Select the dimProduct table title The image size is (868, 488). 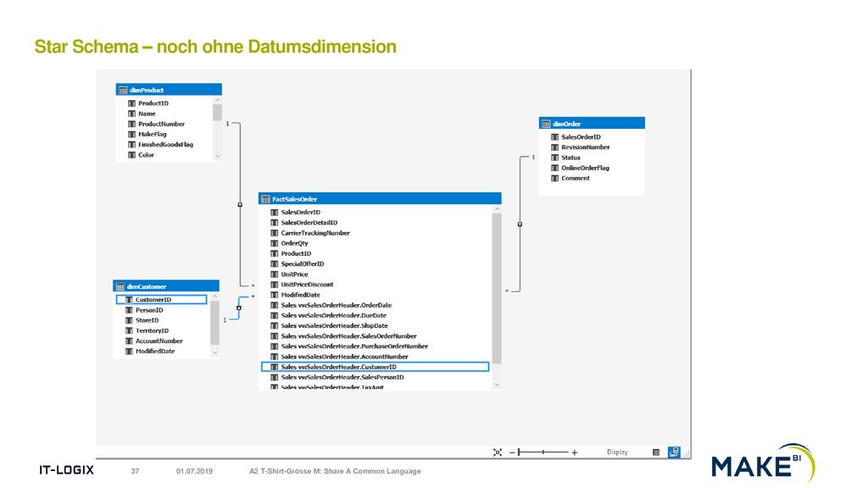[147, 90]
